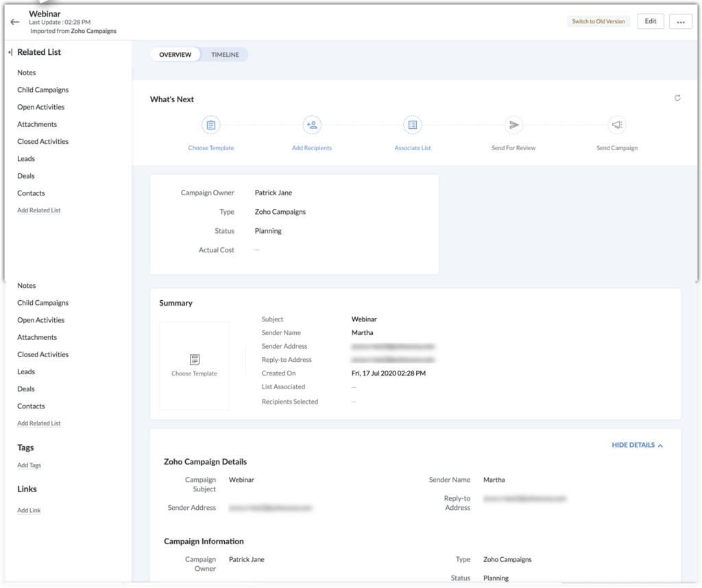Navigate back using the arrow icon

(14, 21)
